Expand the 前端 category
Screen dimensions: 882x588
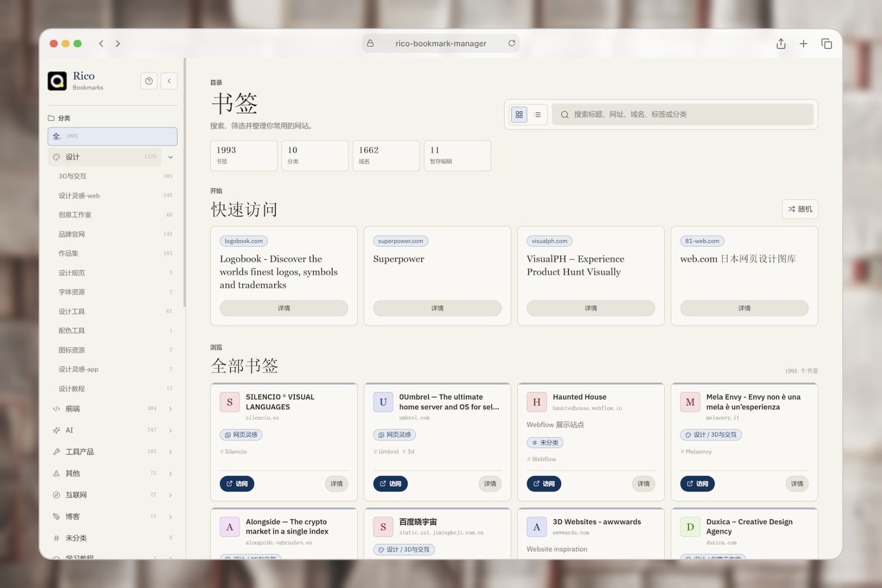point(170,408)
